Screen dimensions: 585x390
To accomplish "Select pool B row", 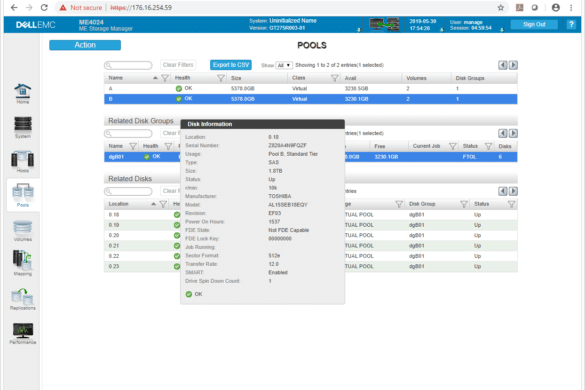I will coord(310,99).
